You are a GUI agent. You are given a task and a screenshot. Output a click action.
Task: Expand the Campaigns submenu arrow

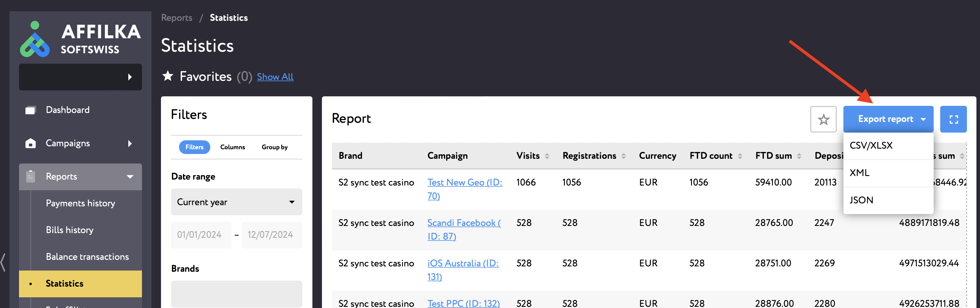pyautogui.click(x=130, y=144)
